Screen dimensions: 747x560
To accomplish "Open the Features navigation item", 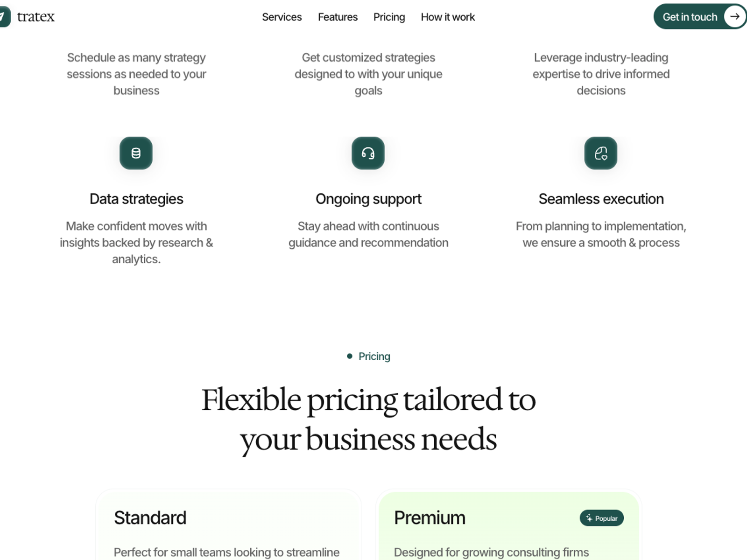I will [338, 17].
